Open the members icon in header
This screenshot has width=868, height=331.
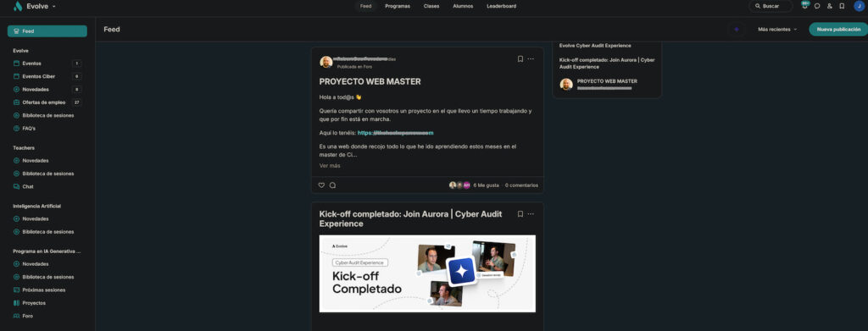tap(829, 6)
